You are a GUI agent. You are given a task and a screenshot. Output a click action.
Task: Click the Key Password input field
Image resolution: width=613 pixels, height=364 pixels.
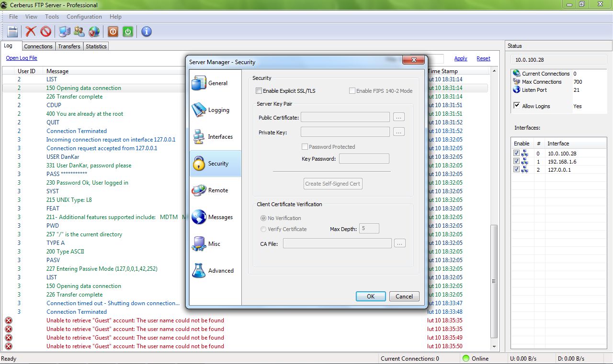[364, 158]
